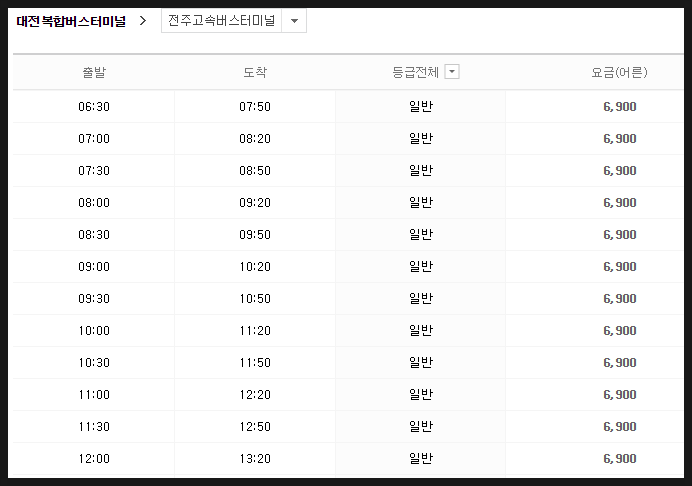Select the 06:30 departure row

(x=348, y=106)
